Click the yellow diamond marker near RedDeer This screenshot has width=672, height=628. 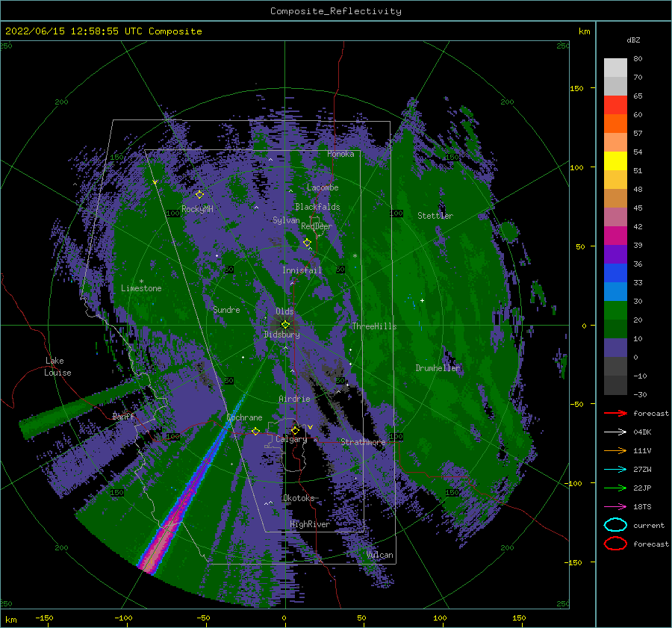coord(307,243)
